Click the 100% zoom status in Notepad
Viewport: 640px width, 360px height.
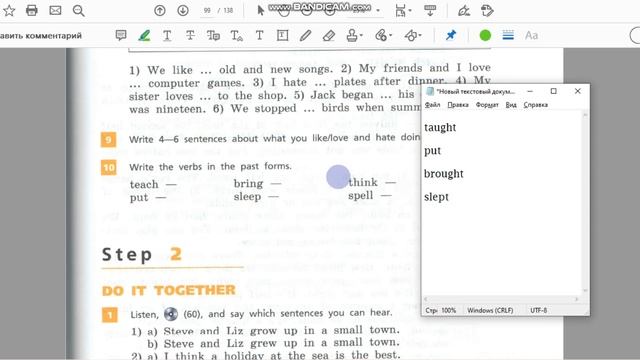[449, 311]
